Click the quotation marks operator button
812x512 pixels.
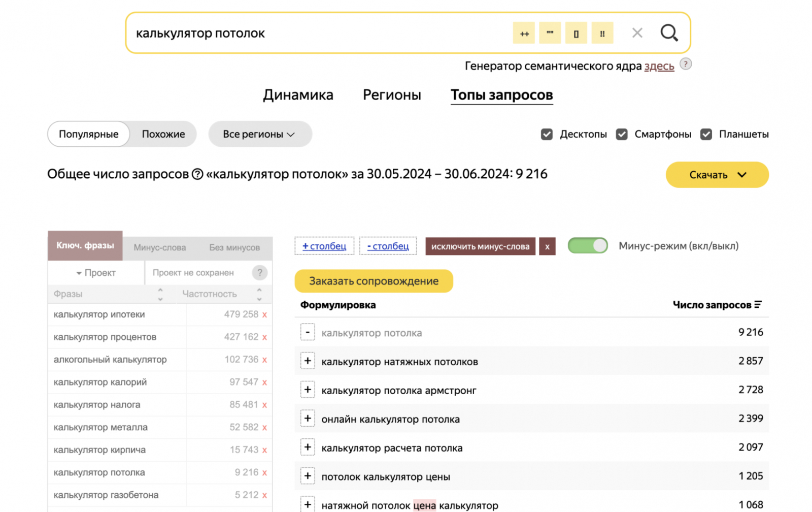(x=550, y=33)
